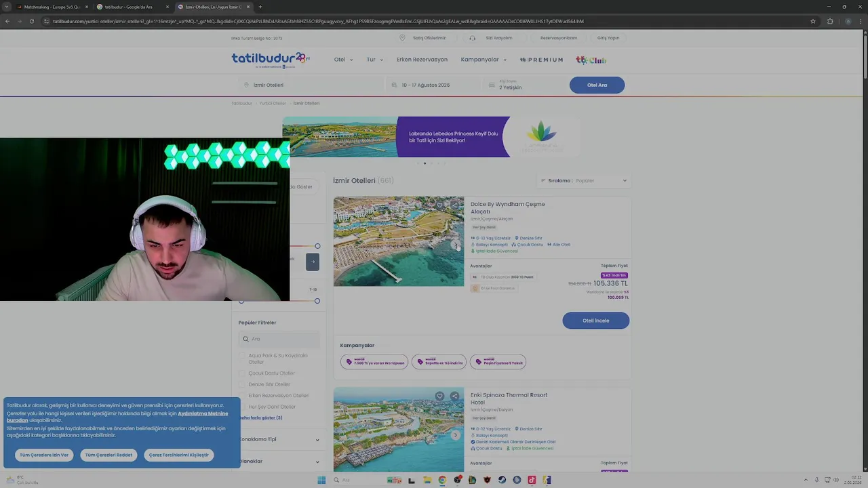Share the Enki Spinoza hotel
868x488 pixels.
455,396
